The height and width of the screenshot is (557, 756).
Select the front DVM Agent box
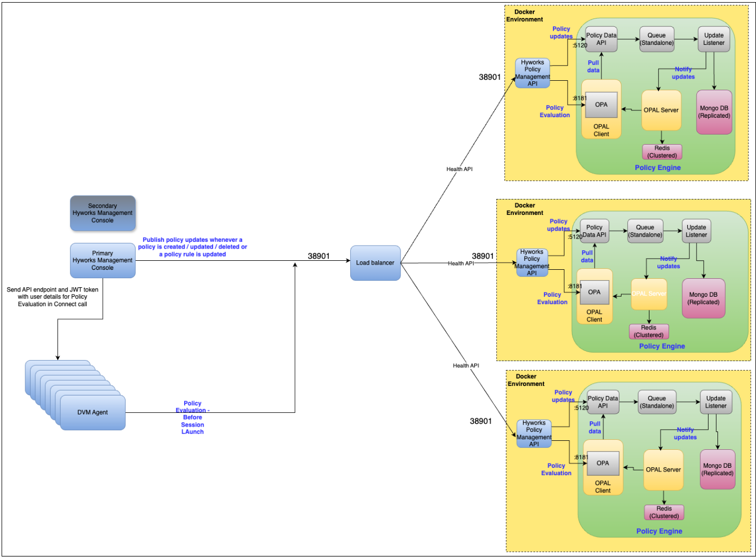point(92,412)
